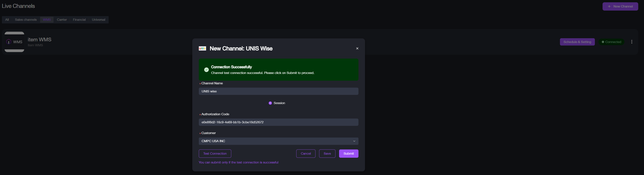644x175 pixels.
Task: Expand the Customer dropdown arrow
Action: [354, 141]
